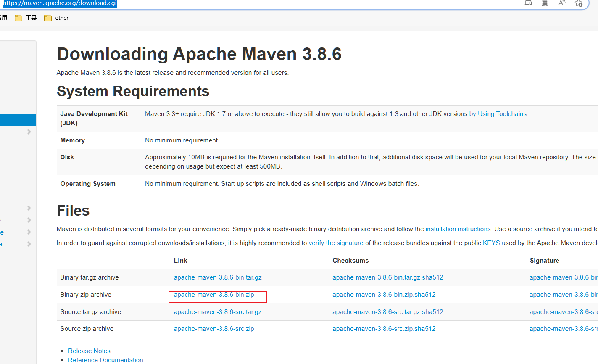This screenshot has width=598, height=364.
Task: Click the Binary zip archive label
Action: pyautogui.click(x=86, y=295)
